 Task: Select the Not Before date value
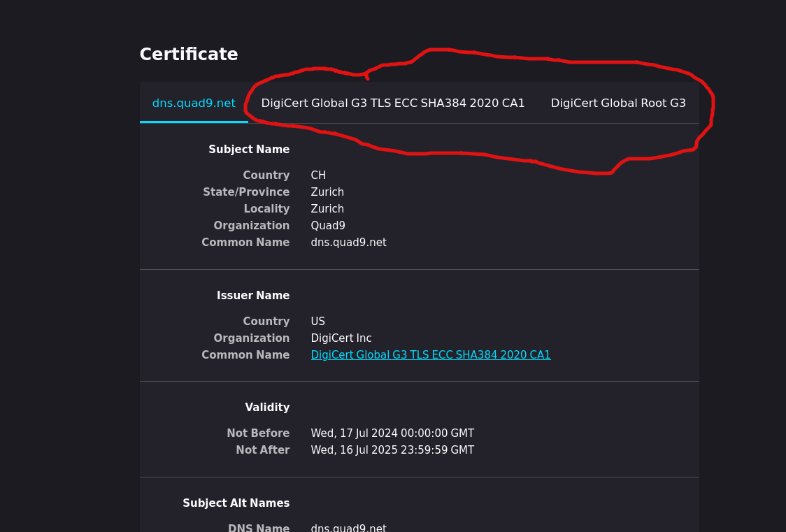click(x=392, y=433)
